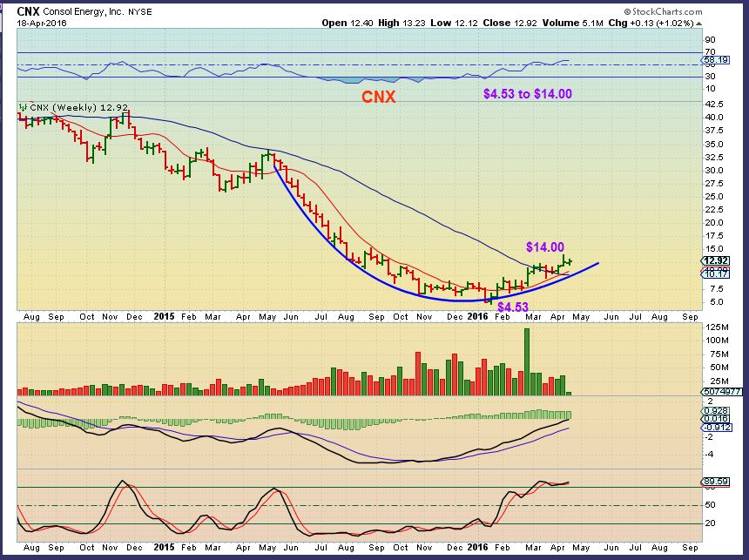Click the purple '$4.53' low label

point(513,307)
